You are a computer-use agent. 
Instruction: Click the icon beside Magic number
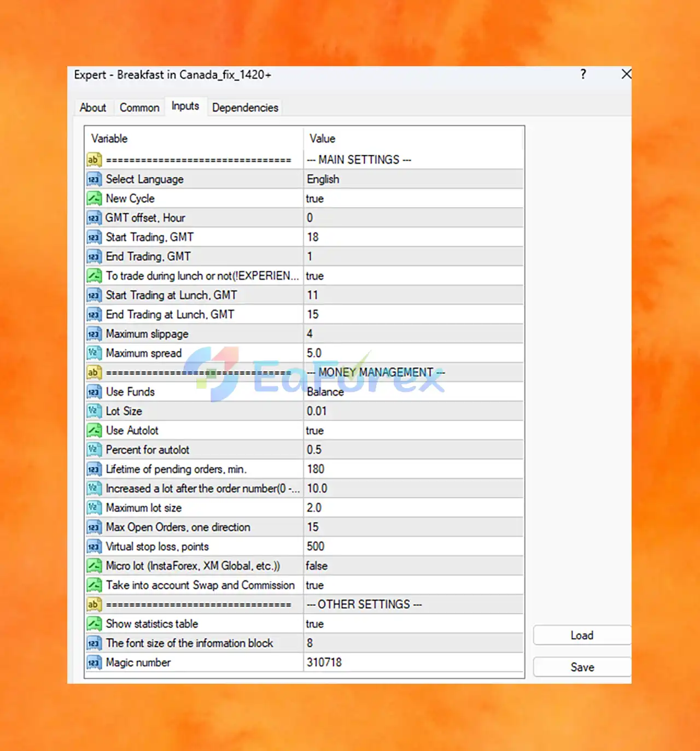(x=94, y=662)
